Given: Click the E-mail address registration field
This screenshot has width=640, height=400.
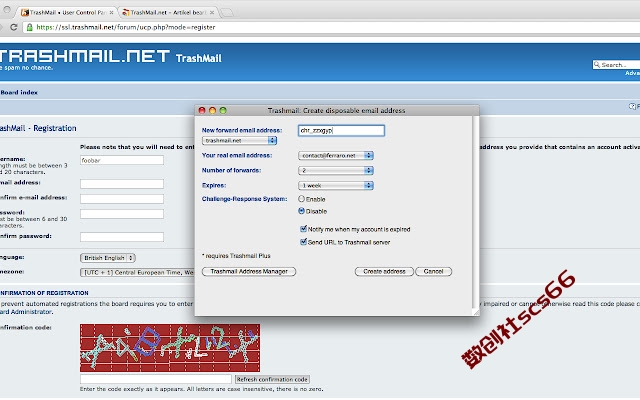Looking at the screenshot, I should pyautogui.click(x=122, y=184).
